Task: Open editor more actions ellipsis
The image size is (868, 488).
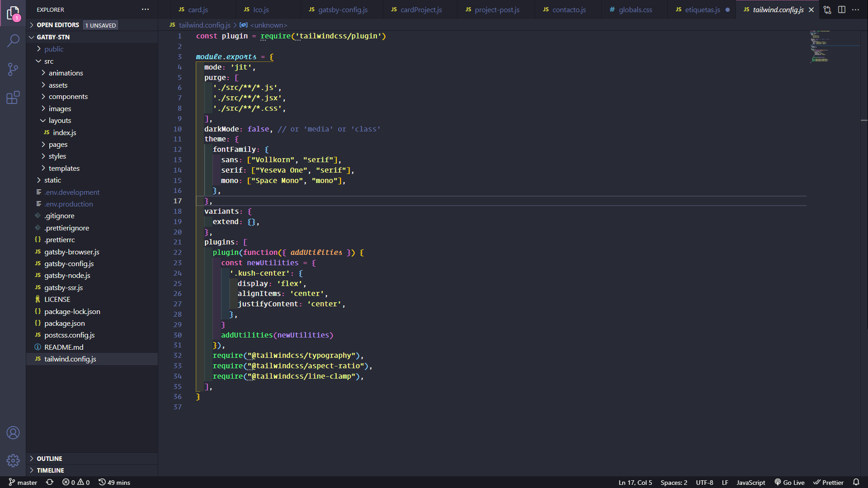Action: pyautogui.click(x=856, y=9)
